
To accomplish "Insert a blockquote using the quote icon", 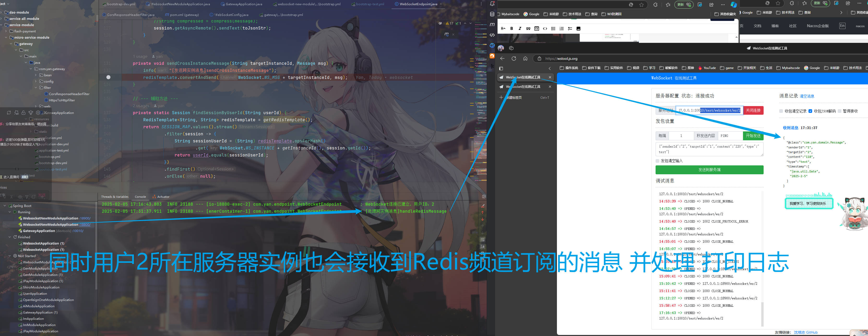I will [x=528, y=28].
